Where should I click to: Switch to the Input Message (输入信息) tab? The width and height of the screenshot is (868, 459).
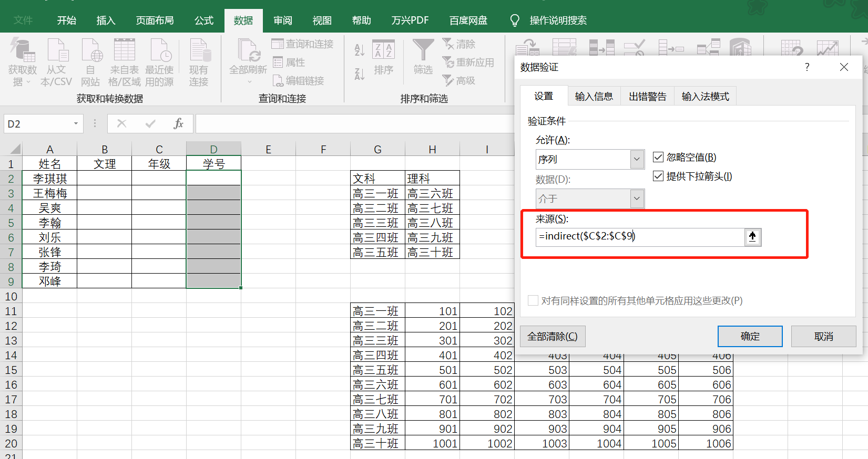click(x=594, y=97)
